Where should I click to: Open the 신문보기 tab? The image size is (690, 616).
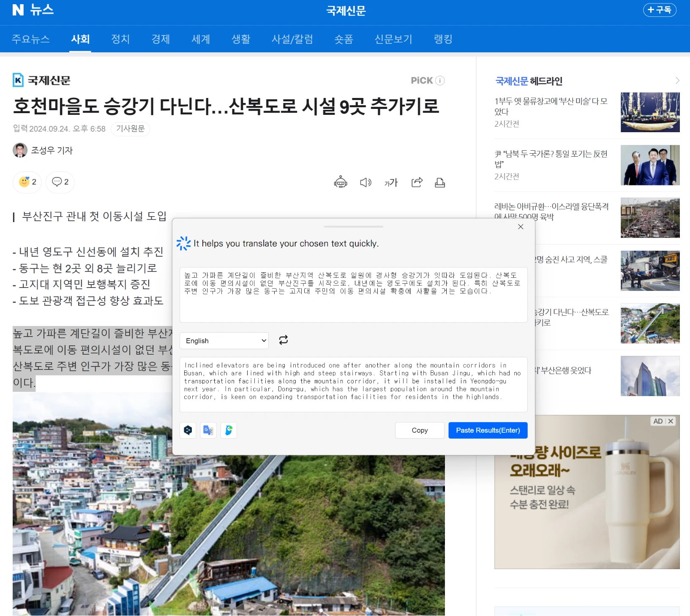[393, 39]
